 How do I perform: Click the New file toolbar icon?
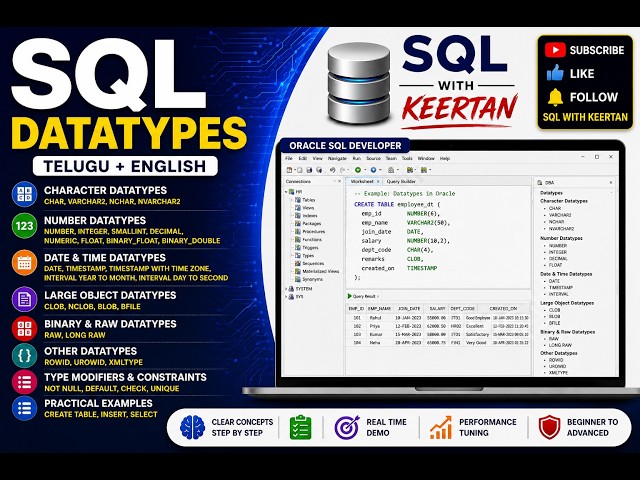pyautogui.click(x=289, y=170)
